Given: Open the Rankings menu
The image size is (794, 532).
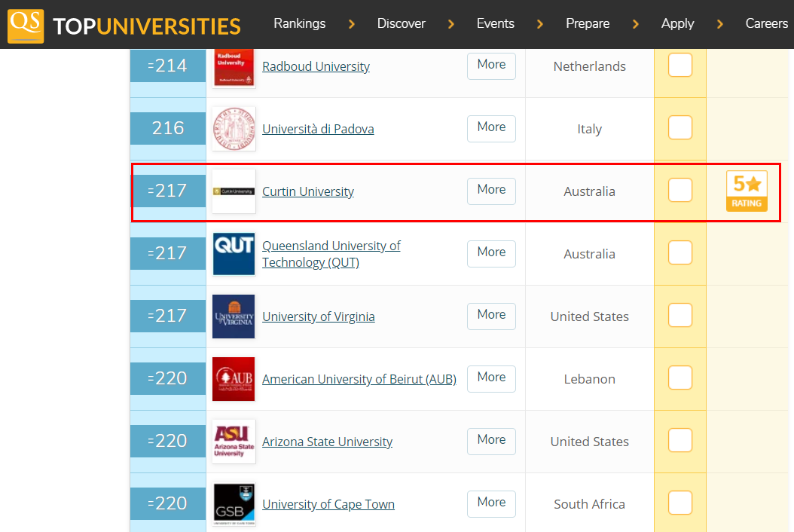Looking at the screenshot, I should pos(300,23).
